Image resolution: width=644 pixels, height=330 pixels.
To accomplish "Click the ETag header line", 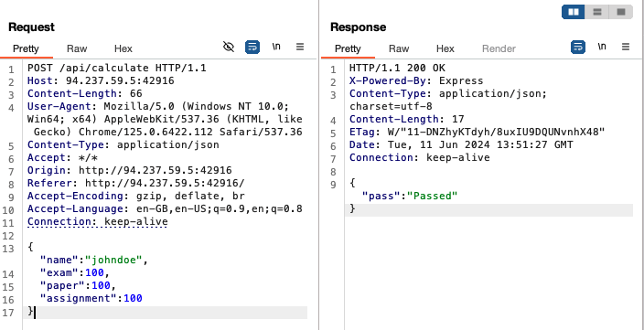I will point(477,132).
